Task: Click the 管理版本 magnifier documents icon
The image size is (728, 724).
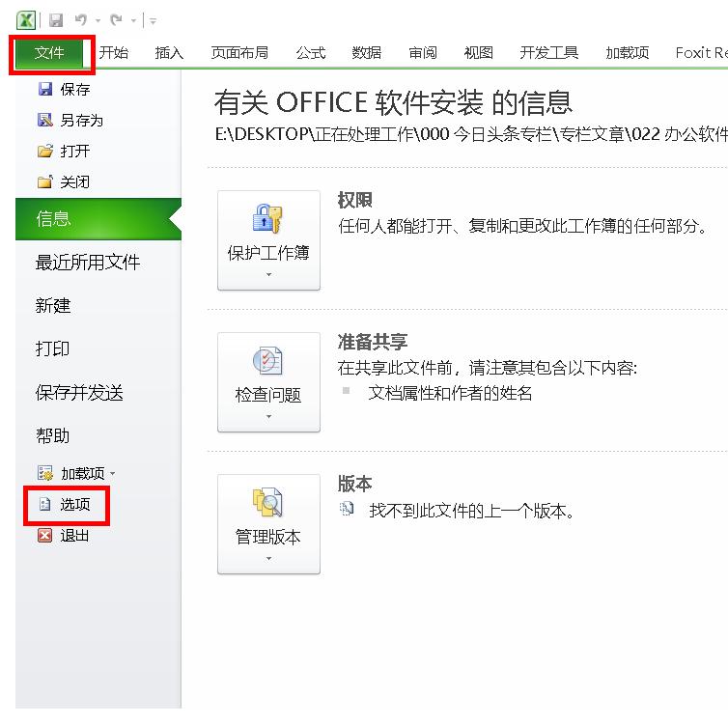Action: point(267,502)
